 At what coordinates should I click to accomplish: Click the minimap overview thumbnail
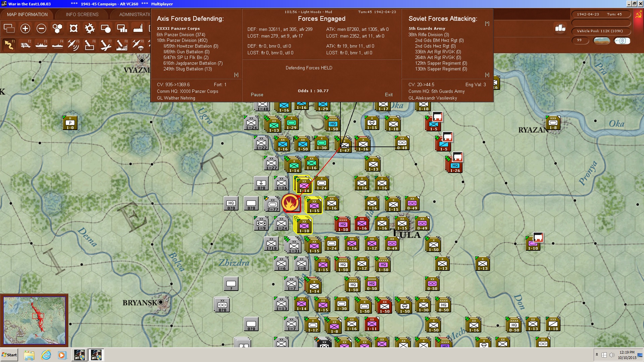pyautogui.click(x=34, y=320)
